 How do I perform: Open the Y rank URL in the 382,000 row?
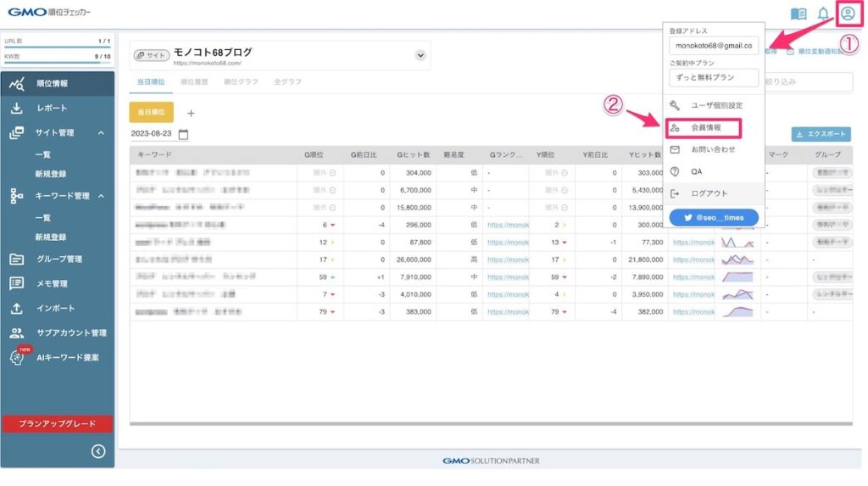(693, 312)
